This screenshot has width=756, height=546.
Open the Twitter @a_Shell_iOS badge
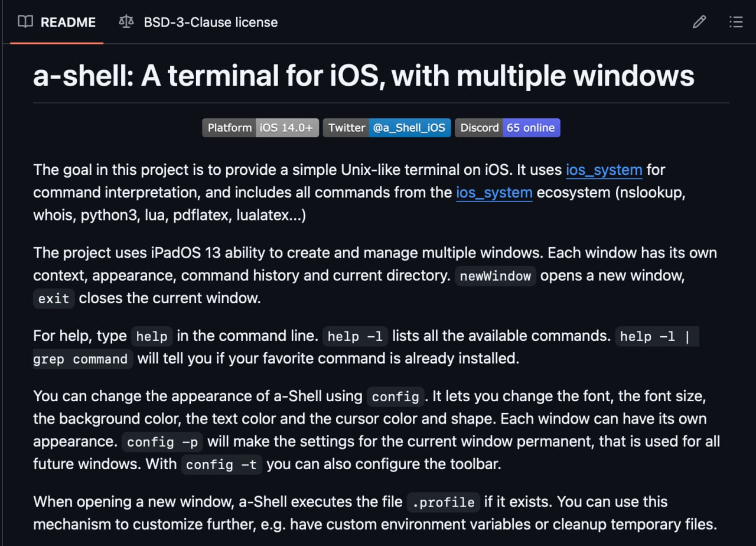387,128
